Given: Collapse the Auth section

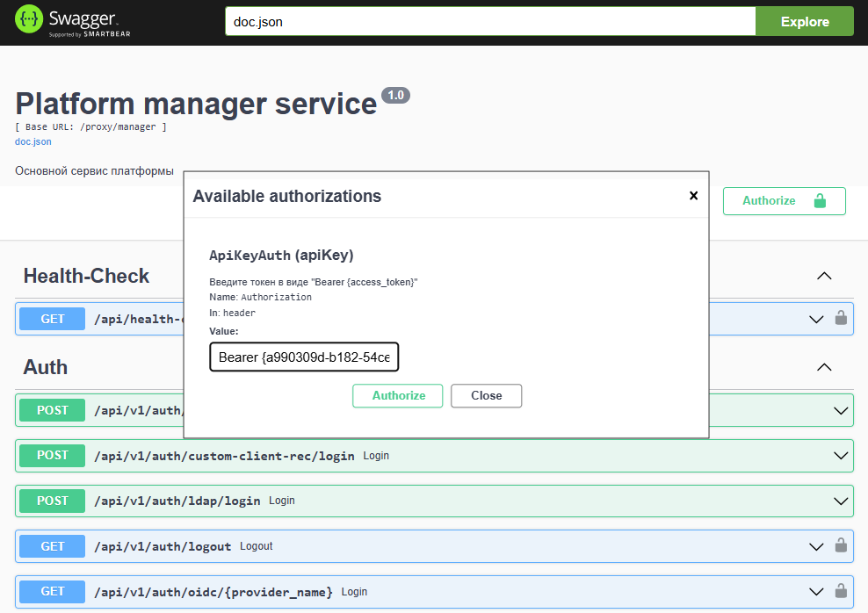Looking at the screenshot, I should 824,367.
